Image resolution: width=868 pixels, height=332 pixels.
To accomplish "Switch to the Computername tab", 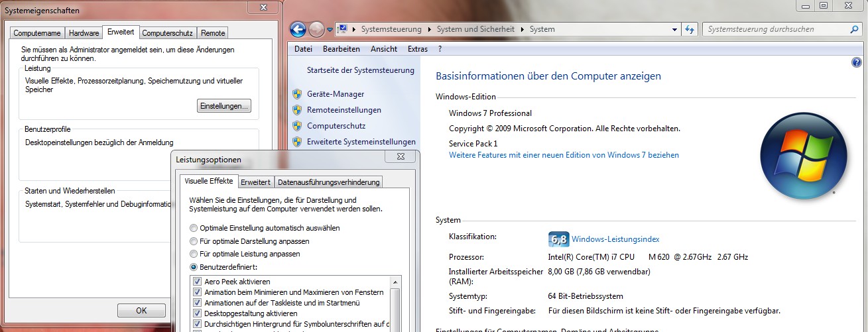I will pyautogui.click(x=37, y=32).
